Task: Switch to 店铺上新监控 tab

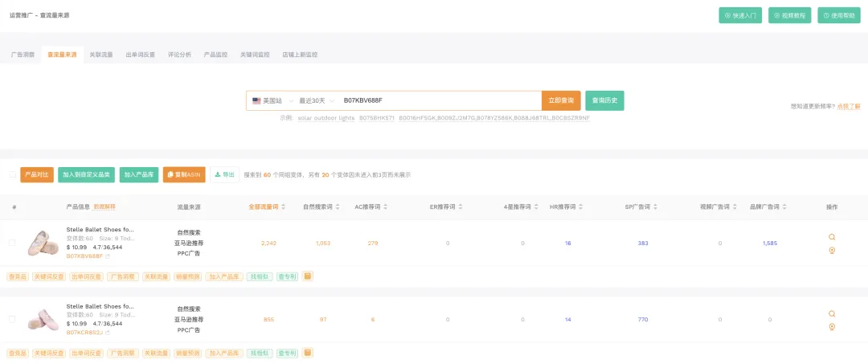Action: click(x=300, y=55)
